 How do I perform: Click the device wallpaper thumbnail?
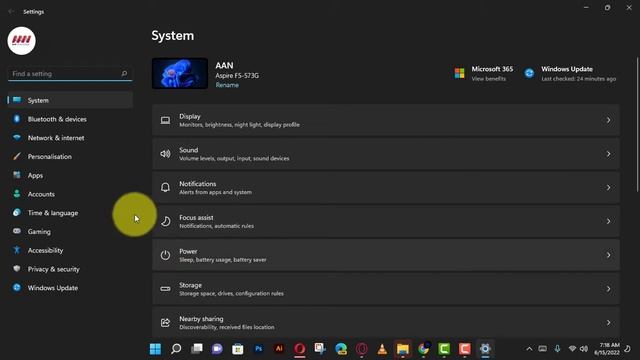point(180,73)
